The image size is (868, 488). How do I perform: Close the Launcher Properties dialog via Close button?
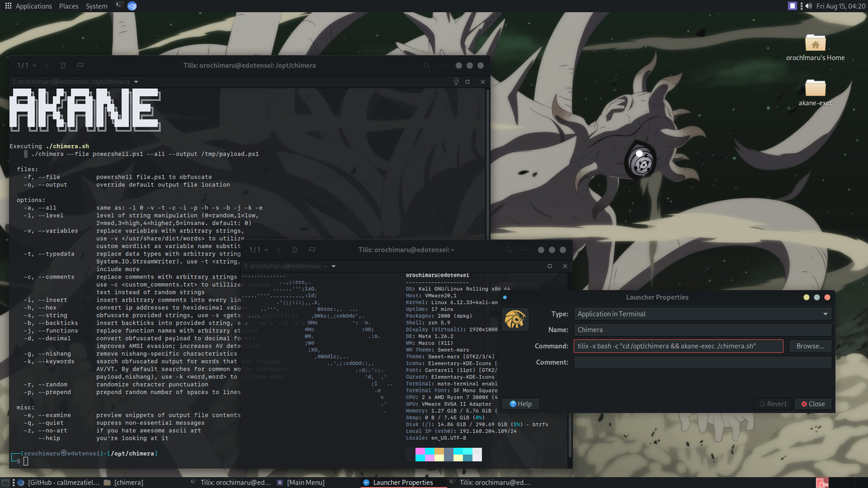812,404
